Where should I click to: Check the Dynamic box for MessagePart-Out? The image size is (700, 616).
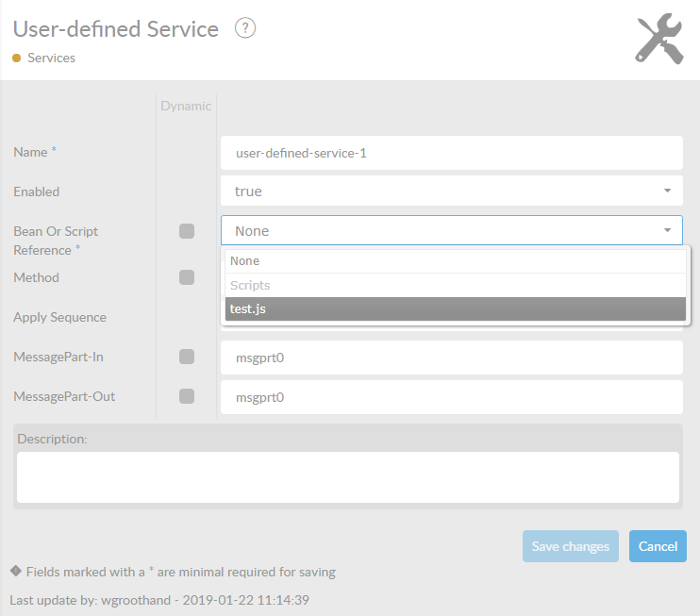187,396
